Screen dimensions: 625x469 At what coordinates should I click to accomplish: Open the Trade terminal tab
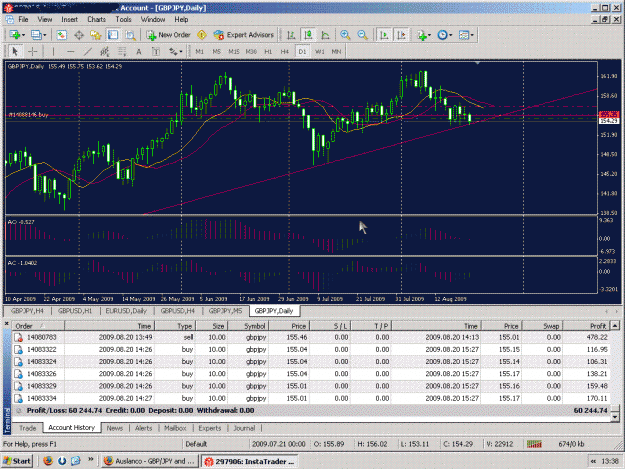pos(28,428)
